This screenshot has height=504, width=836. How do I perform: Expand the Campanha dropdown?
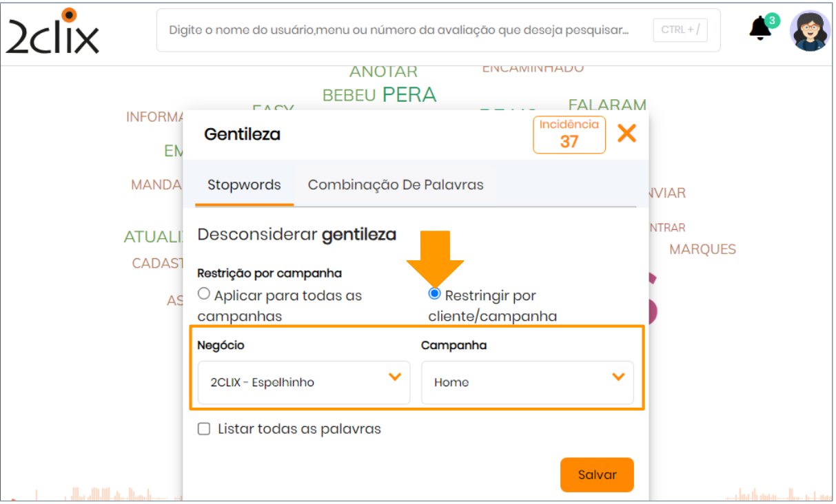pyautogui.click(x=527, y=382)
